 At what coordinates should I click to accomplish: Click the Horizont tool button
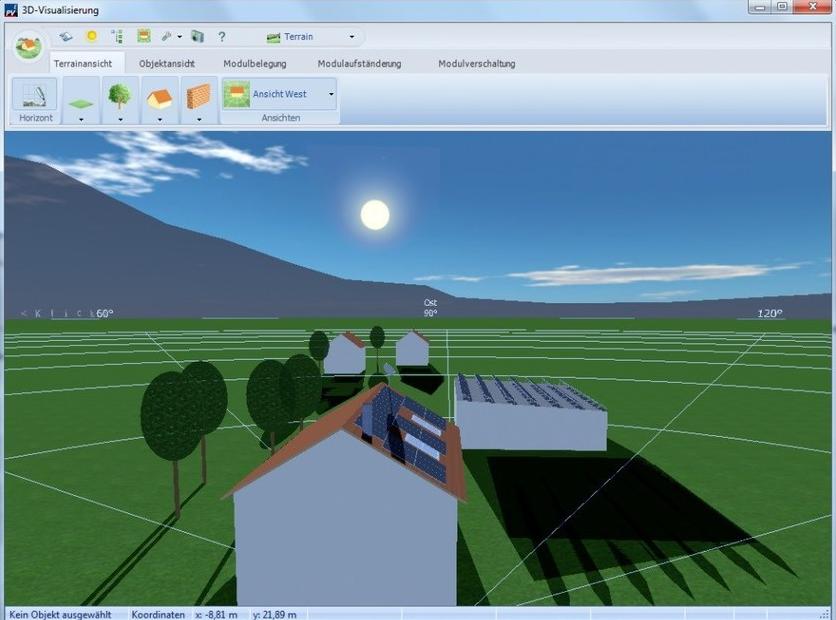34,100
